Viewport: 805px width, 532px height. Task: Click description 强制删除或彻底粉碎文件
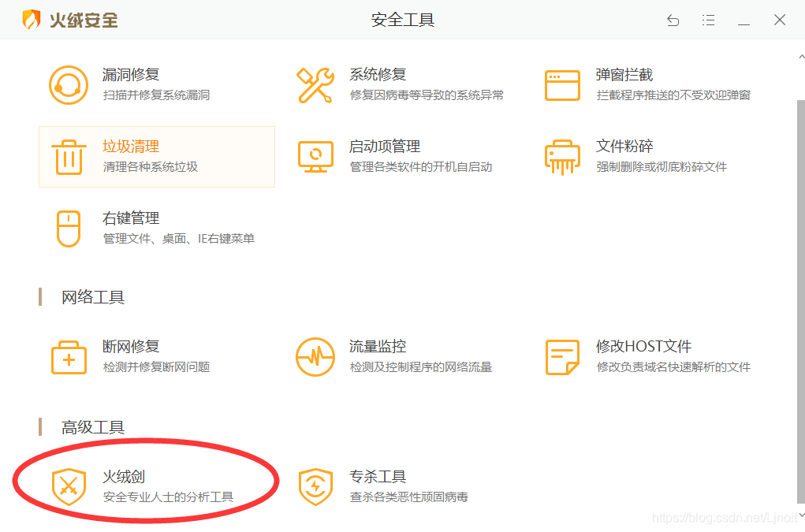(x=662, y=167)
